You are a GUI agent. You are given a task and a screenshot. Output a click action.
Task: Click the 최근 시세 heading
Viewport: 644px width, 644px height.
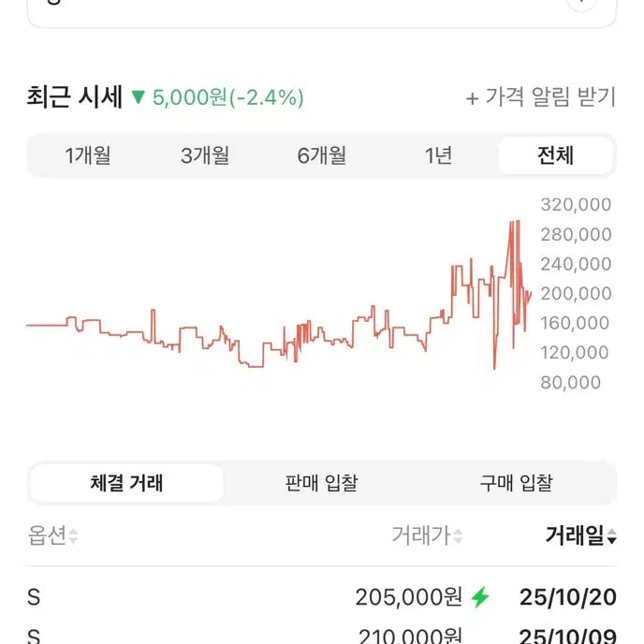pyautogui.click(x=75, y=97)
